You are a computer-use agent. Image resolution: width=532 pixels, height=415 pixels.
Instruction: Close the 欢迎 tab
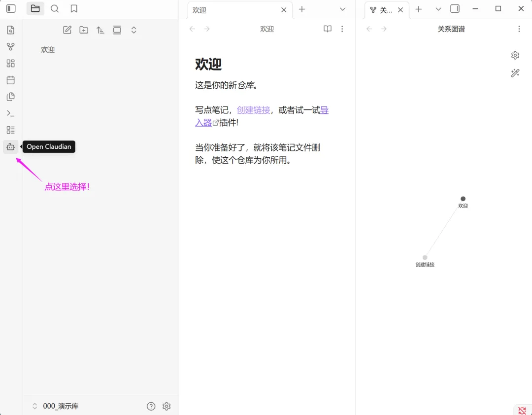click(284, 10)
